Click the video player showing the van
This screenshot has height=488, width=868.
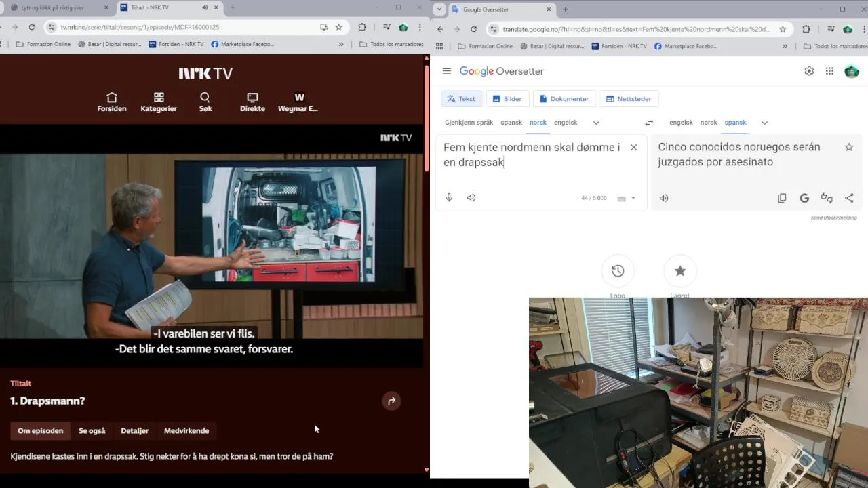211,245
